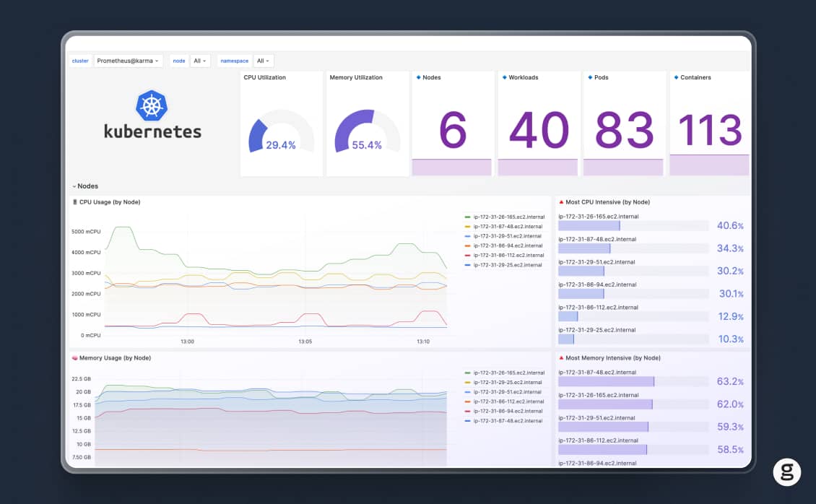Click ip-172-31-87-48 label in Most Memory Intensive
This screenshot has height=504, width=816.
tap(597, 373)
